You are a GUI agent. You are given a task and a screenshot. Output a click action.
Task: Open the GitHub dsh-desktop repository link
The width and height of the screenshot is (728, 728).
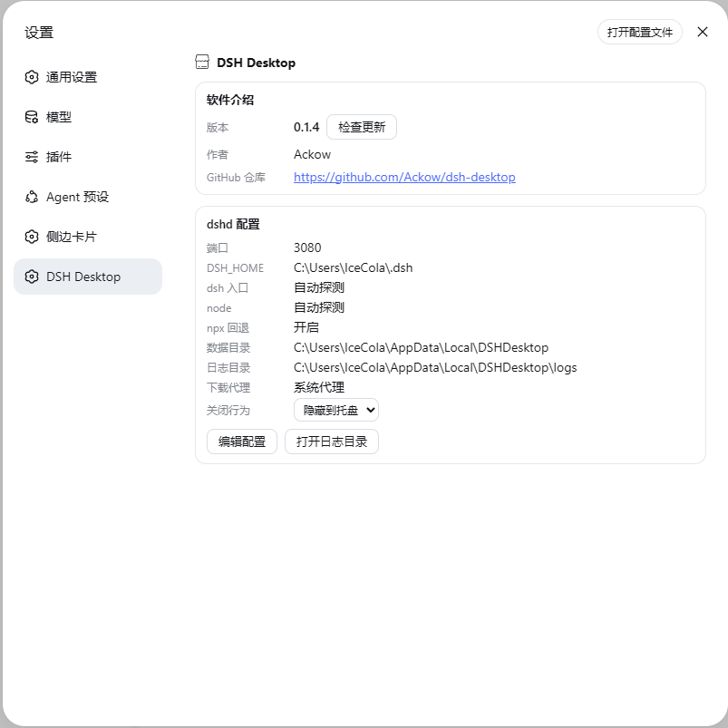(404, 178)
